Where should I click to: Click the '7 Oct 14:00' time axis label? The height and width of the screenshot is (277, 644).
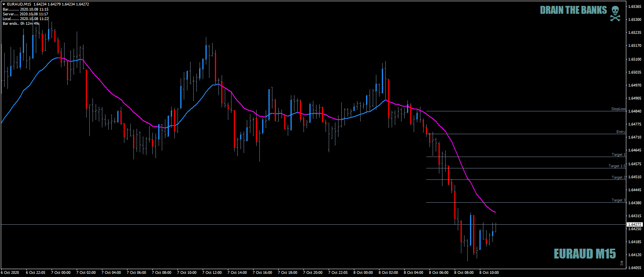point(237,273)
